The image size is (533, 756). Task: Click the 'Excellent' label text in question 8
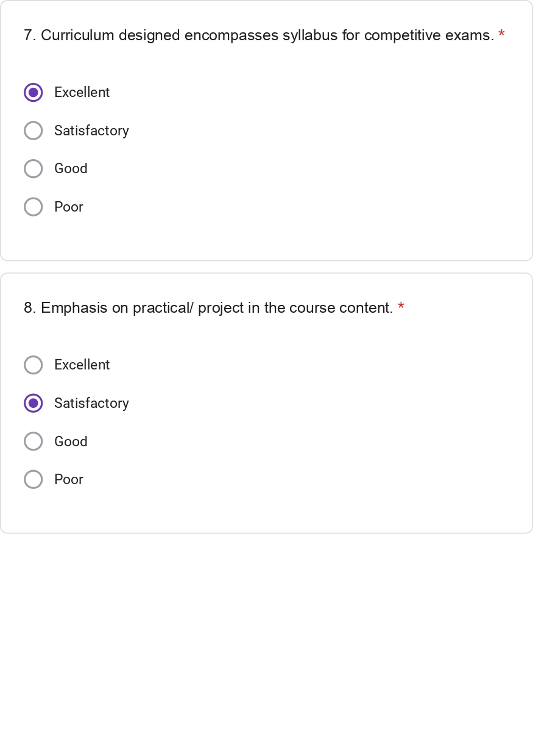82,365
